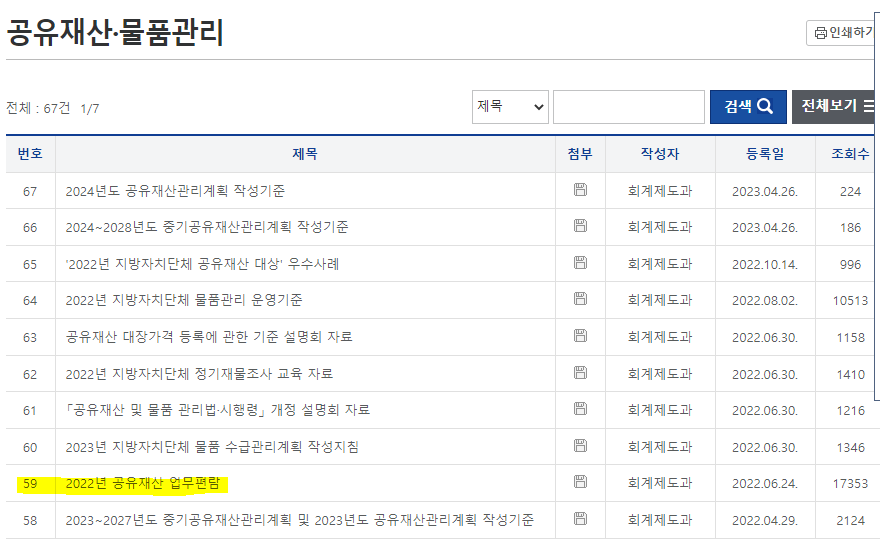The image size is (880, 548).
Task: Open 2022년 지방자치단체 정기재물조사 교육 자료
Action: coord(199,375)
